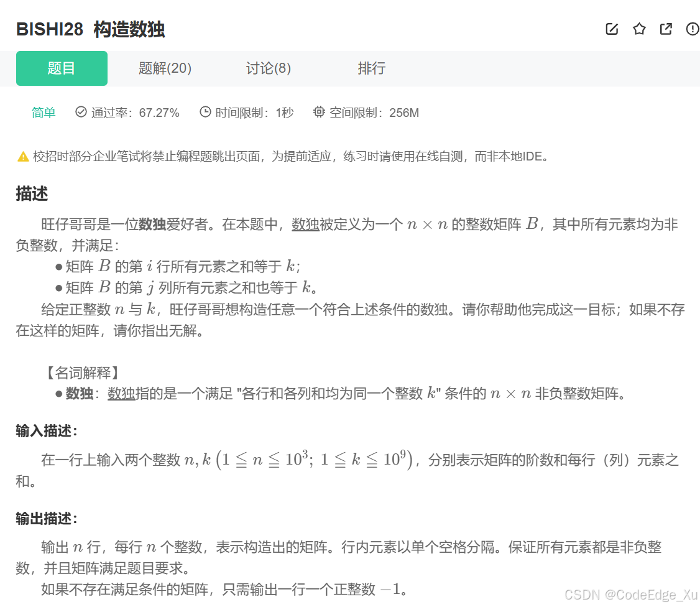Viewport: 700px width, 607px height.
Task: Open the share/external link icon
Action: 666,29
